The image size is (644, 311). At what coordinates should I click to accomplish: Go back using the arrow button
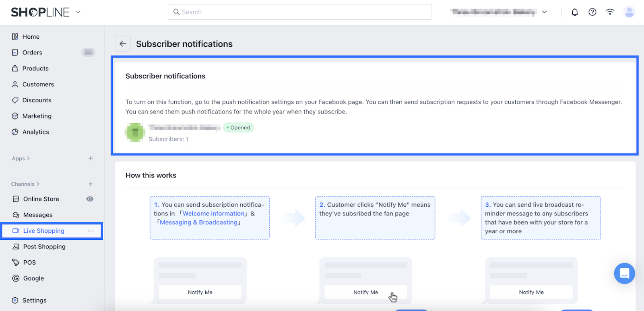[x=123, y=44]
